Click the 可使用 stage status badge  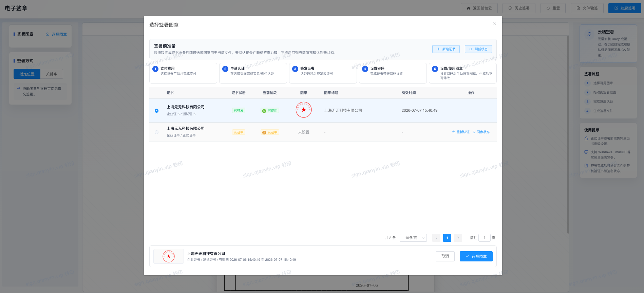coord(270,111)
